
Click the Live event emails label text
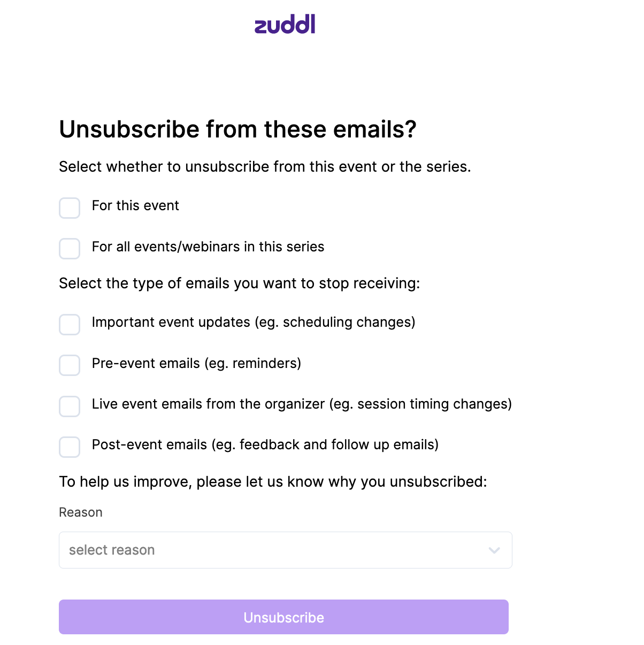pos(302,404)
